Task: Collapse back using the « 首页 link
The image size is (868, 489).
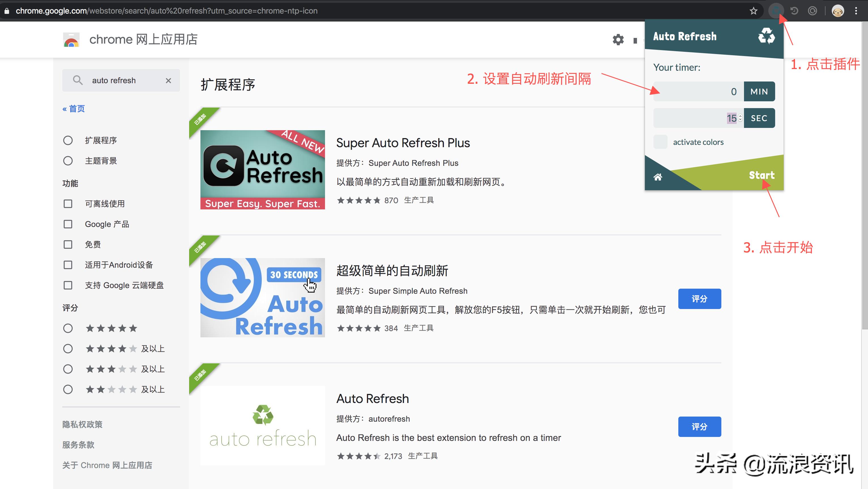Action: pyautogui.click(x=73, y=108)
